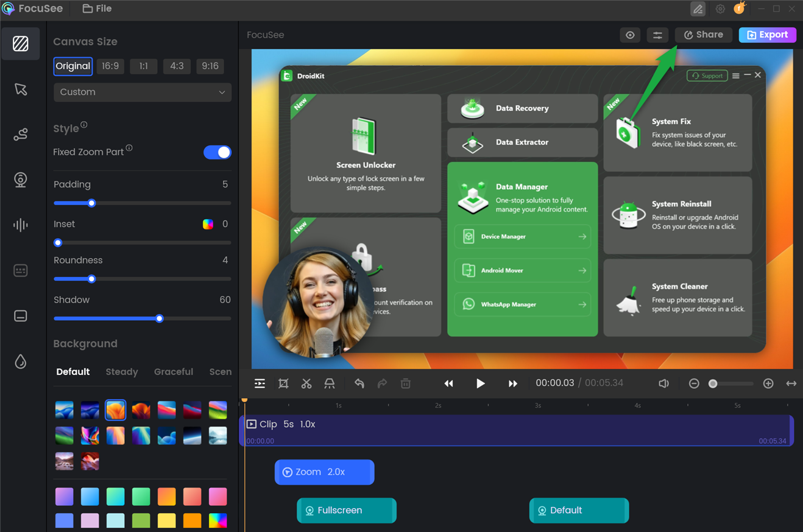803x532 pixels.
Task: Fit timeline to width with arrows icon
Action: coord(791,383)
